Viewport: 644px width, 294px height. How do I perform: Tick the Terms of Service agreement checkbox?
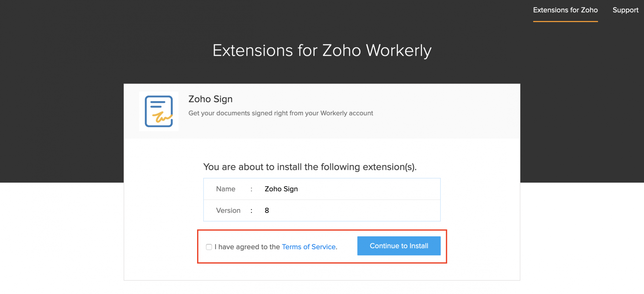[209, 247]
